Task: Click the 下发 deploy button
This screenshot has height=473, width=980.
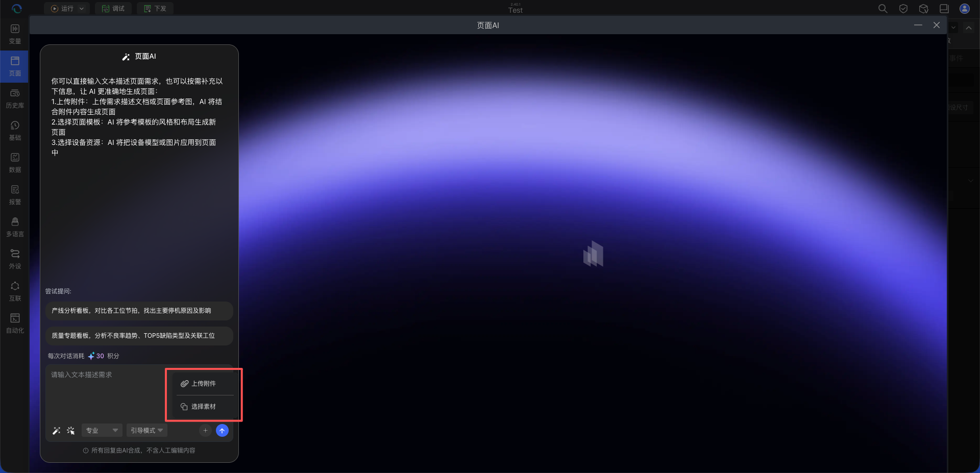Action: tap(155, 9)
